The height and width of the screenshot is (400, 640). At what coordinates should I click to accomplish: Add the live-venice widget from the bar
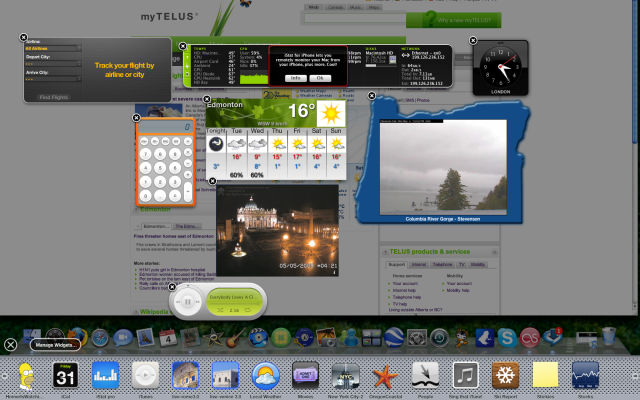[x=225, y=375]
